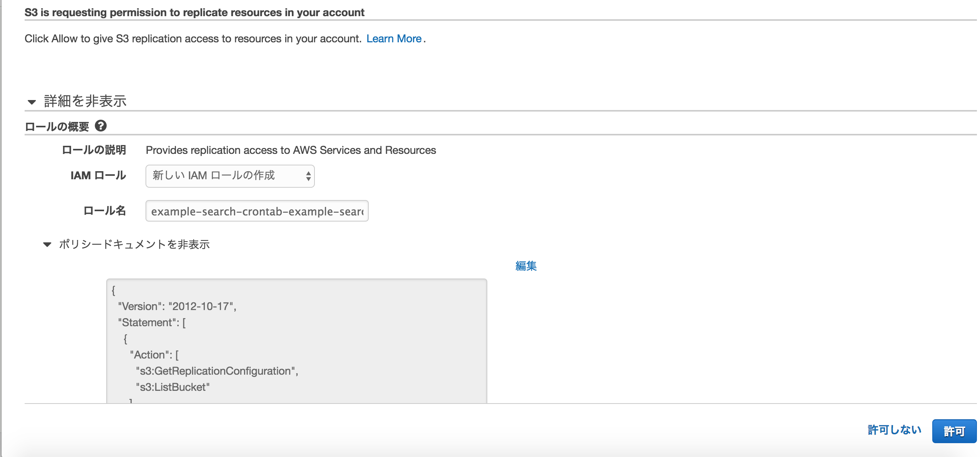Collapse the ポリシードキュメントを非表示 section

pyautogui.click(x=127, y=244)
